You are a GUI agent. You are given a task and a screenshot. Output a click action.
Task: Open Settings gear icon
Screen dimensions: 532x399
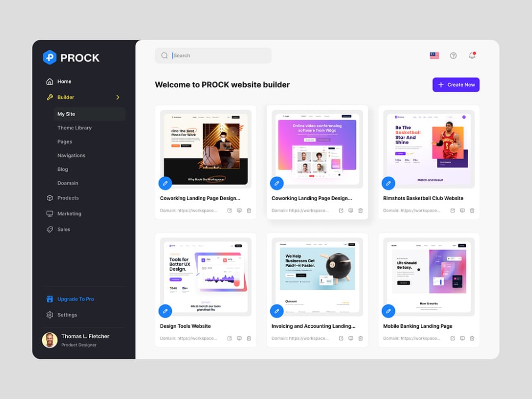tap(50, 315)
